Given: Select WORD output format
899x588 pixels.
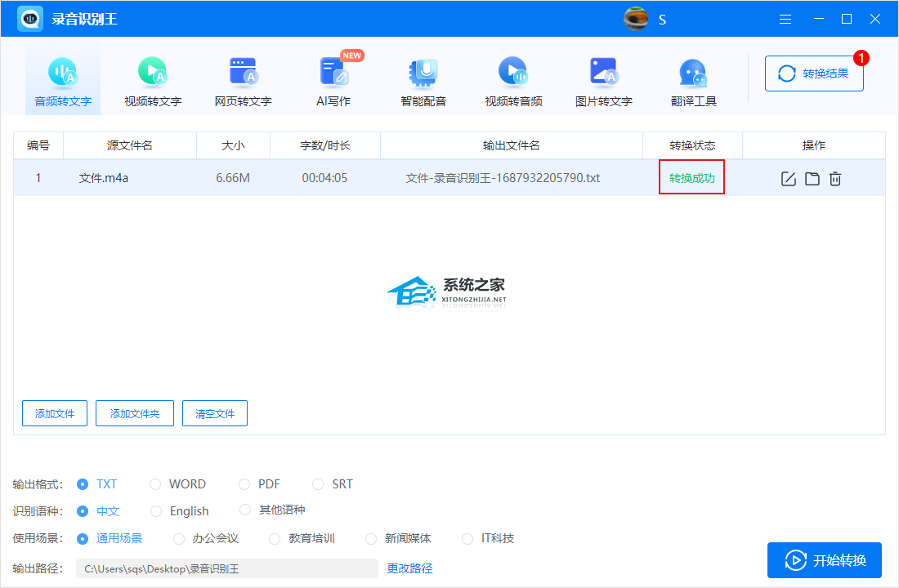Looking at the screenshot, I should coord(155,484).
